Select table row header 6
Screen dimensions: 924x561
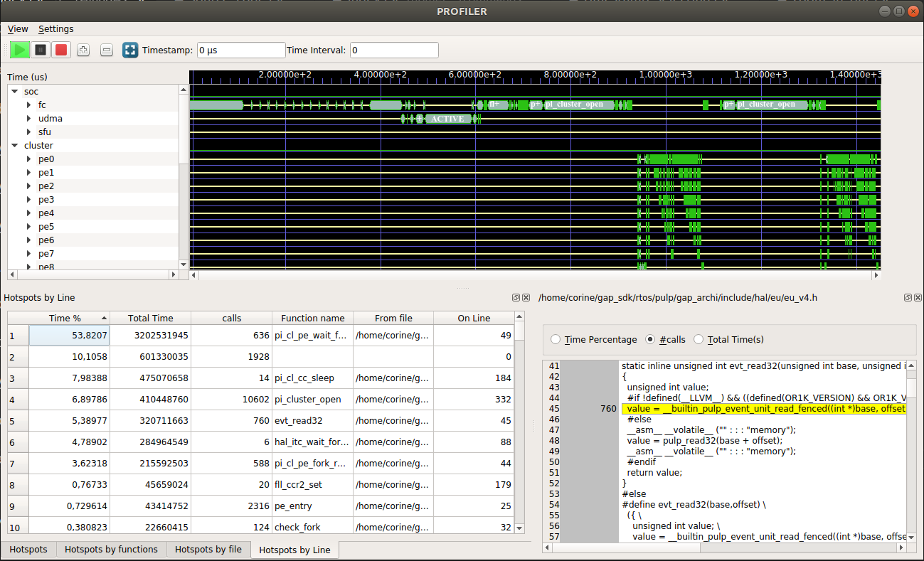[x=18, y=442]
